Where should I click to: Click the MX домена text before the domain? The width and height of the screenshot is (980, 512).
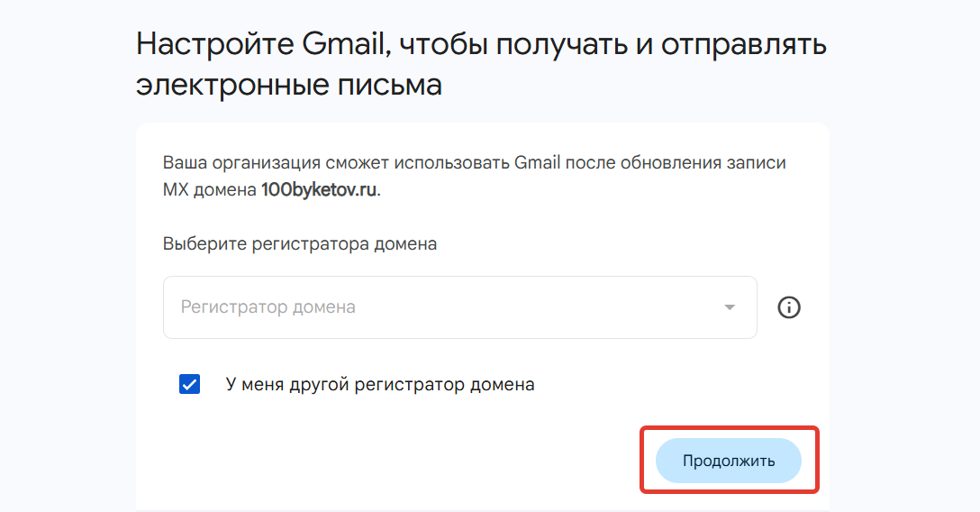pyautogui.click(x=210, y=189)
